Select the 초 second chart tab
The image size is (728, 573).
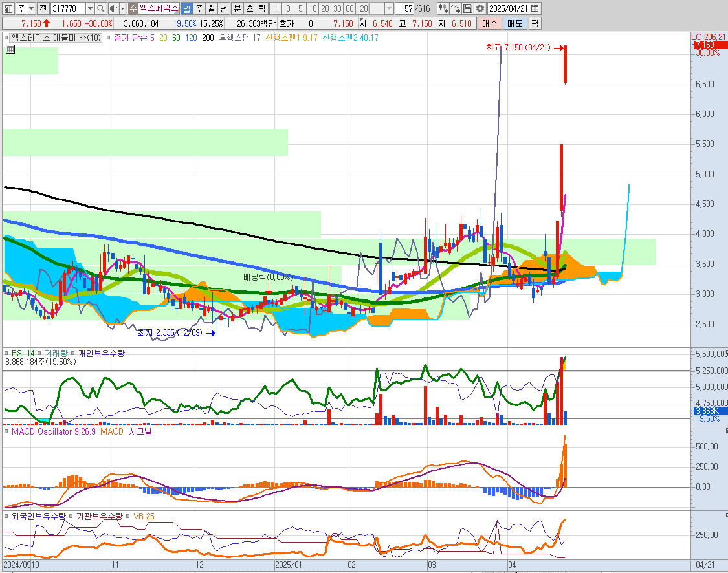pos(250,8)
